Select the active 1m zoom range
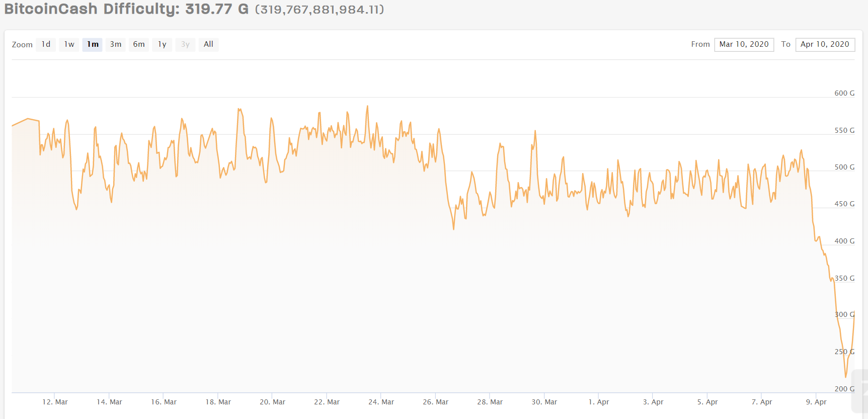 pos(93,44)
